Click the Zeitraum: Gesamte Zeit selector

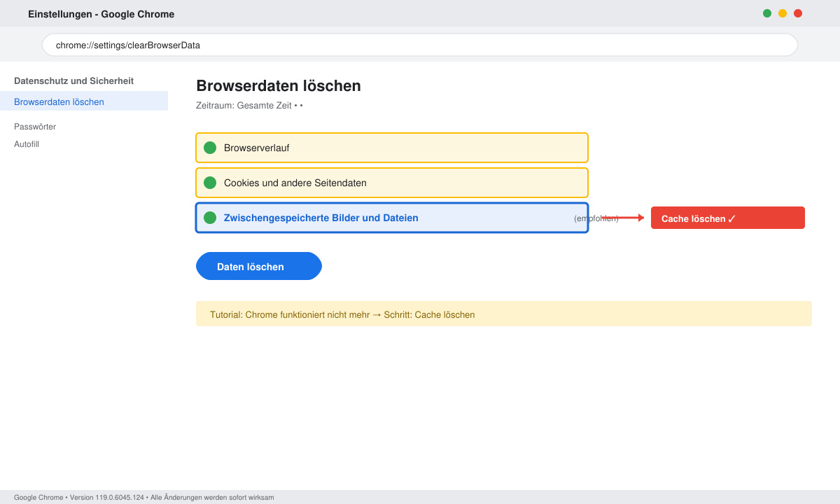click(x=249, y=106)
